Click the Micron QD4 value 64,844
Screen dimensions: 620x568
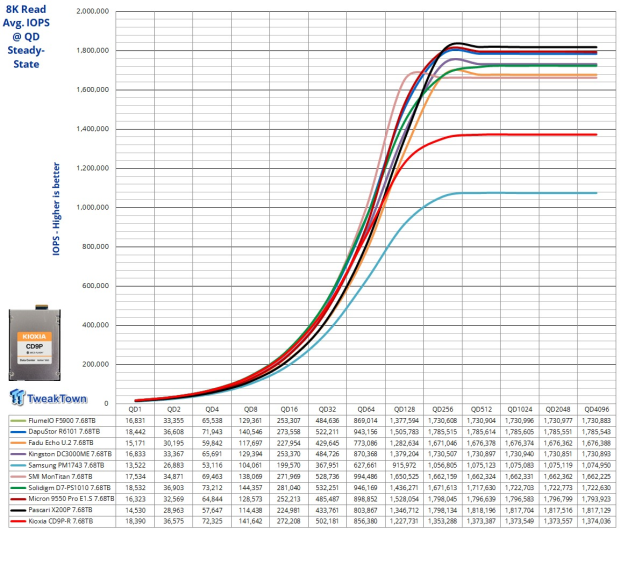tap(212, 499)
